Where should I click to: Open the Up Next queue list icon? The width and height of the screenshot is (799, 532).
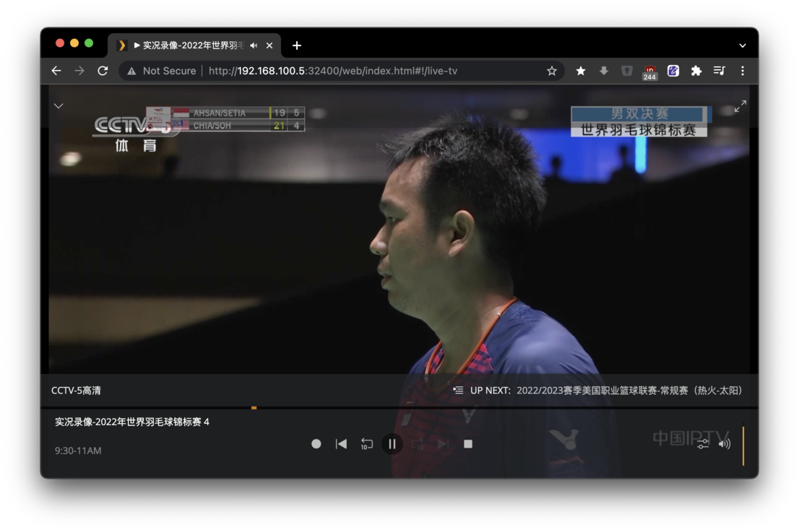click(x=458, y=391)
